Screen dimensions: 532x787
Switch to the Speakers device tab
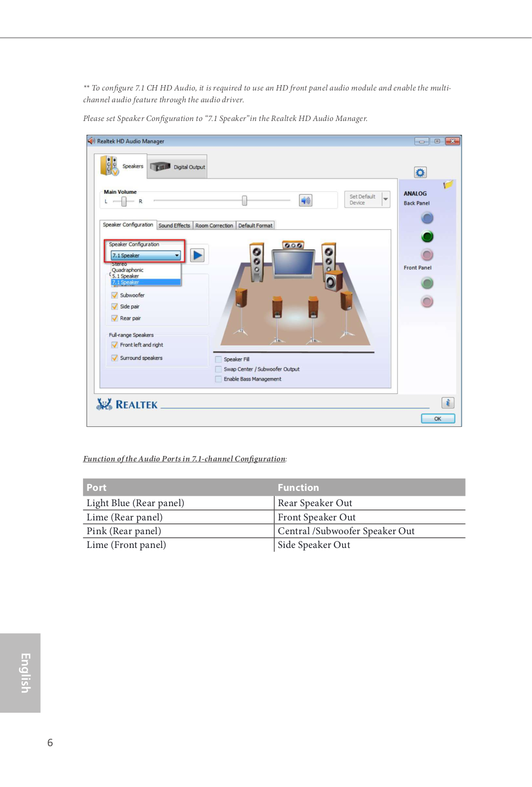pyautogui.click(x=121, y=166)
